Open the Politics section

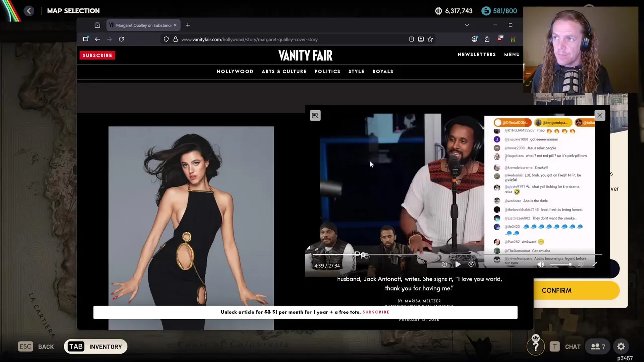tap(328, 71)
